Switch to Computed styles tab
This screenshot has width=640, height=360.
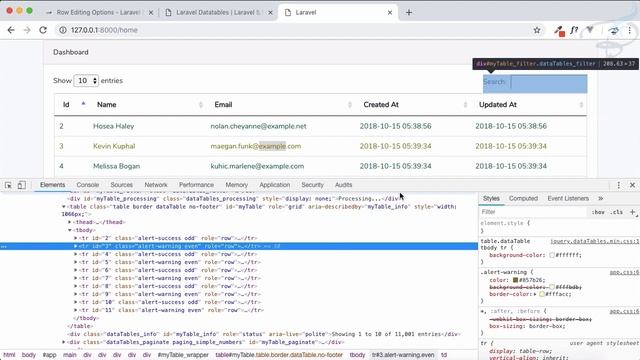pos(523,198)
